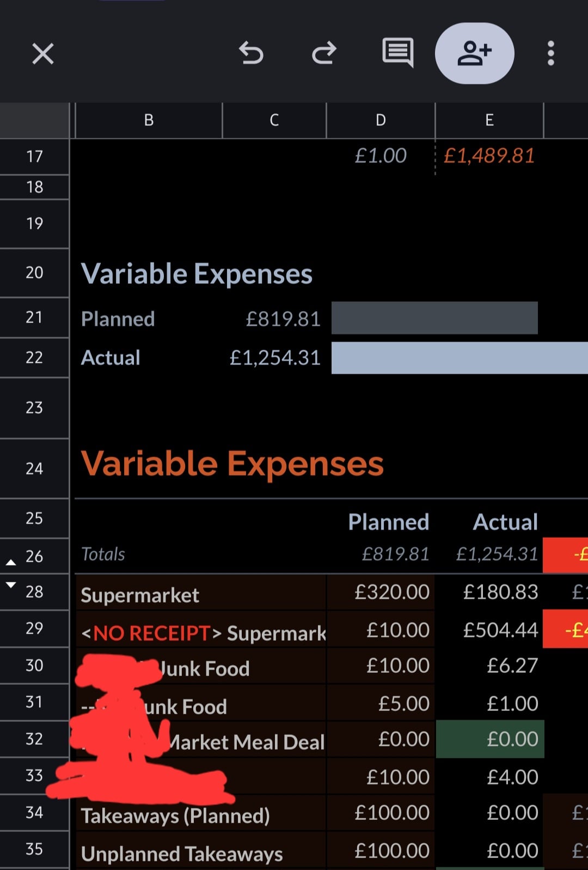Tap the undo arrow icon
Viewport: 588px width, 870px height.
click(251, 53)
